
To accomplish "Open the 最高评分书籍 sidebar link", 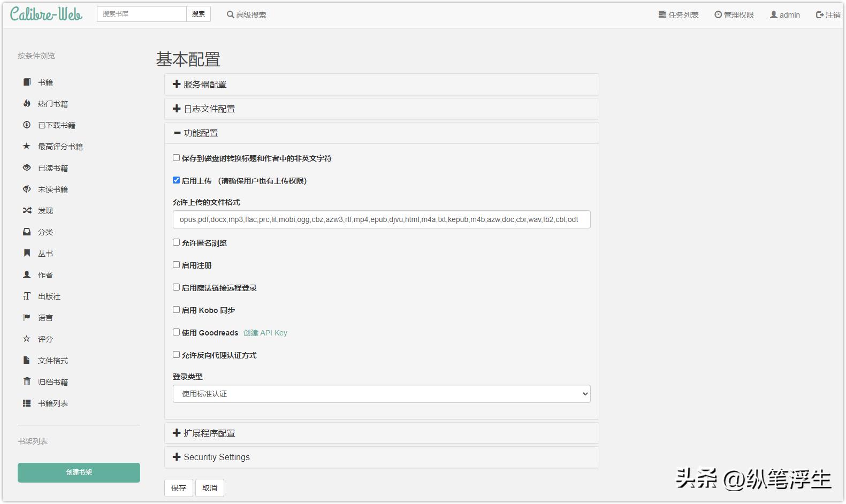I will point(60,147).
